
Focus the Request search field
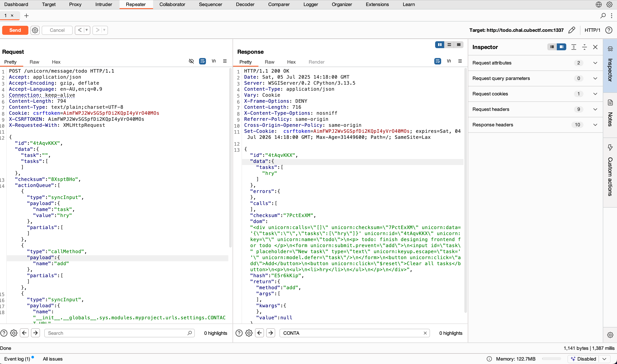(120, 333)
